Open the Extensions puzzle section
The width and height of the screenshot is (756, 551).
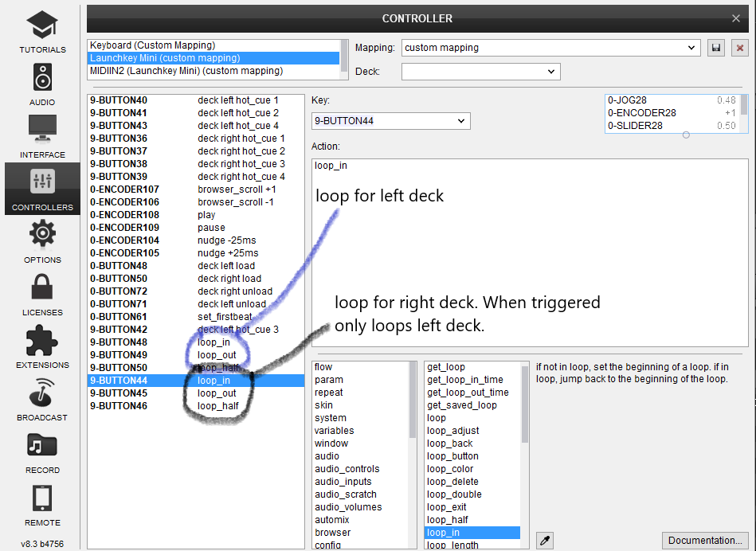[42, 346]
